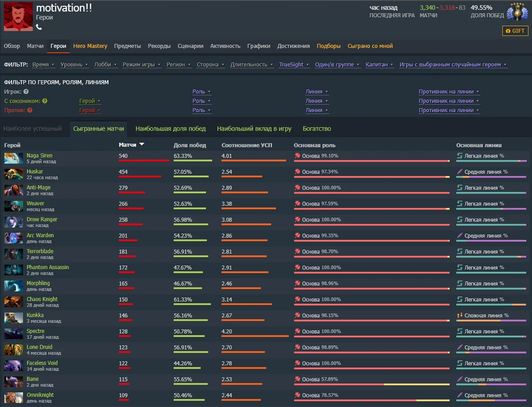Click the Morphling hero portrait
The image size is (532, 407).
tap(13, 286)
